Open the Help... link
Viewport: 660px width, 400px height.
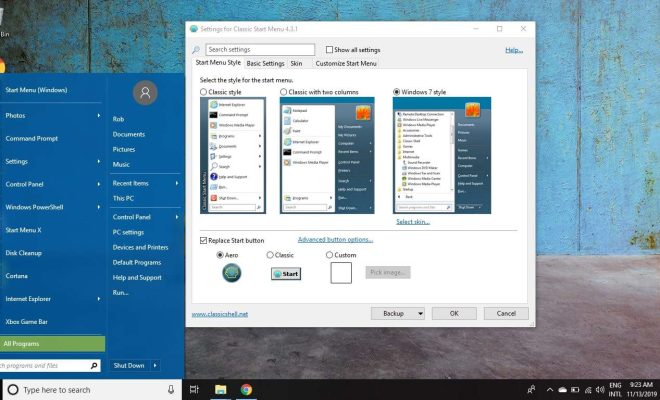tap(514, 50)
